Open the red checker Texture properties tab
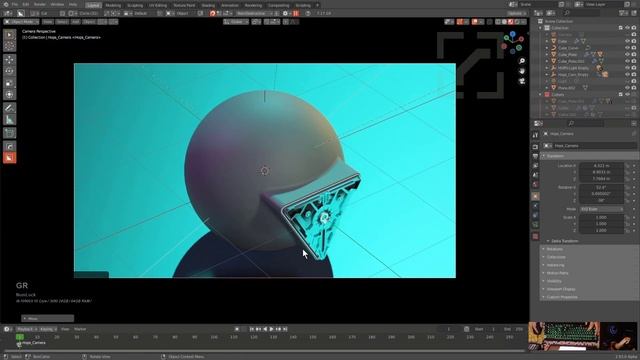The image size is (640, 360). pos(536,236)
